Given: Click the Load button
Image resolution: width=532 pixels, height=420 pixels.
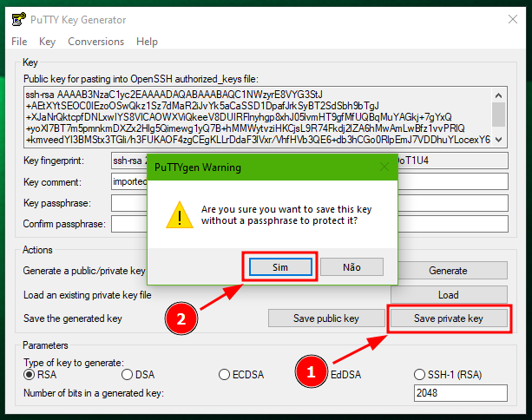Looking at the screenshot, I should pos(449,294).
